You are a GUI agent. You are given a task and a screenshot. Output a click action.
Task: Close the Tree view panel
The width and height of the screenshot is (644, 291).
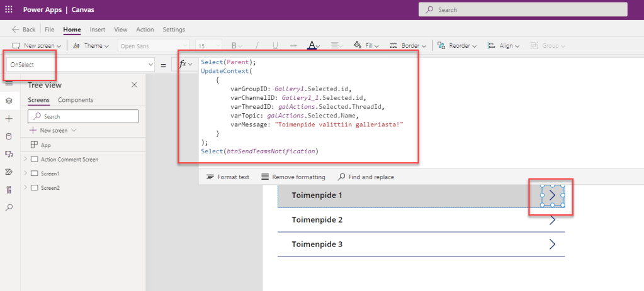134,85
